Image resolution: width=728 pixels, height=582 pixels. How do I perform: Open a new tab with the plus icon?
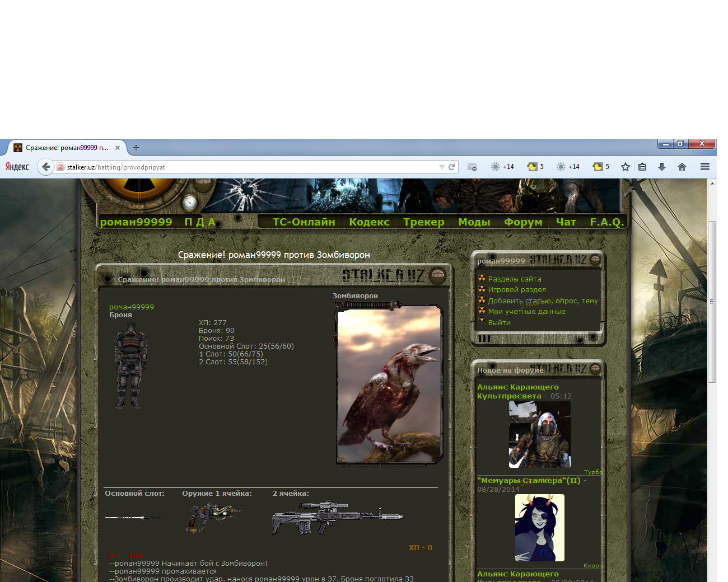point(136,148)
